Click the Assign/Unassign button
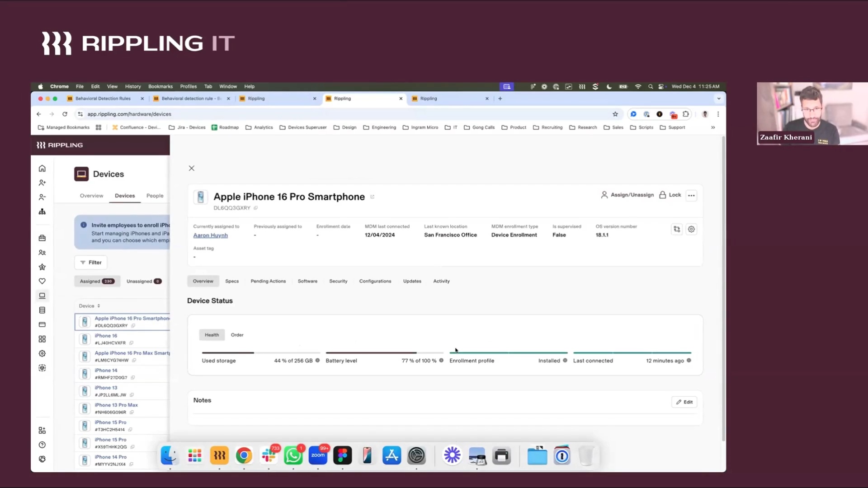The width and height of the screenshot is (868, 488). tap(627, 195)
